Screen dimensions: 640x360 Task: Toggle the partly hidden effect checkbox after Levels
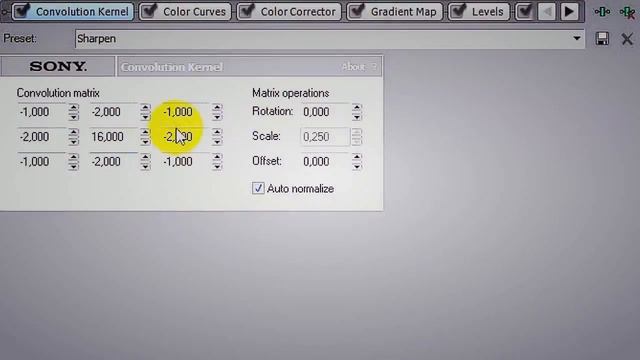[524, 11]
